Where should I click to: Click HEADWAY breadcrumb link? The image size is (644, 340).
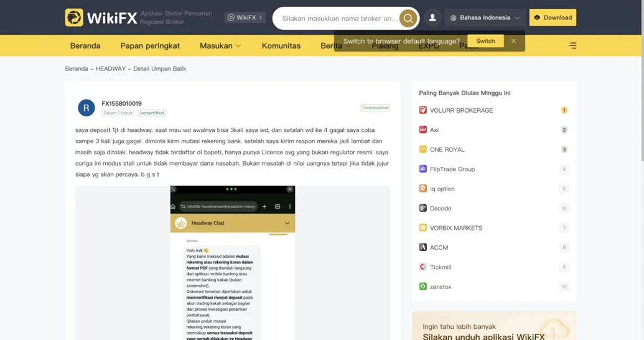pyautogui.click(x=111, y=68)
